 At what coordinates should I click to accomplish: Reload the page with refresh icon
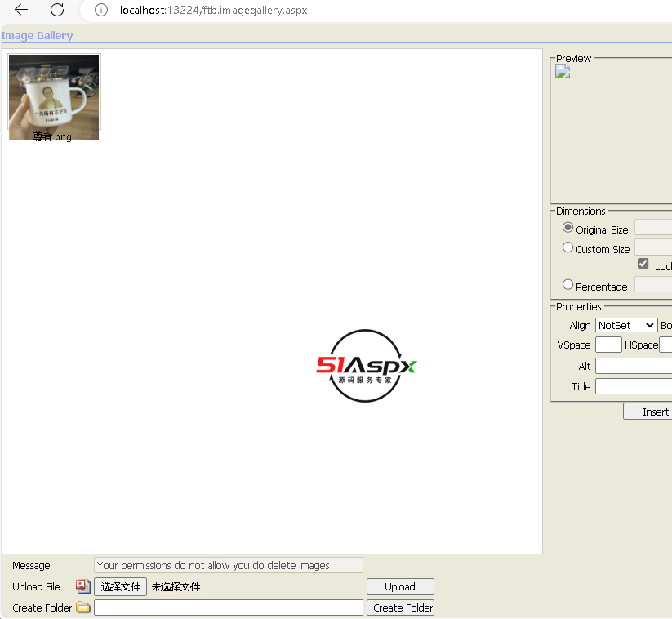pos(57,10)
